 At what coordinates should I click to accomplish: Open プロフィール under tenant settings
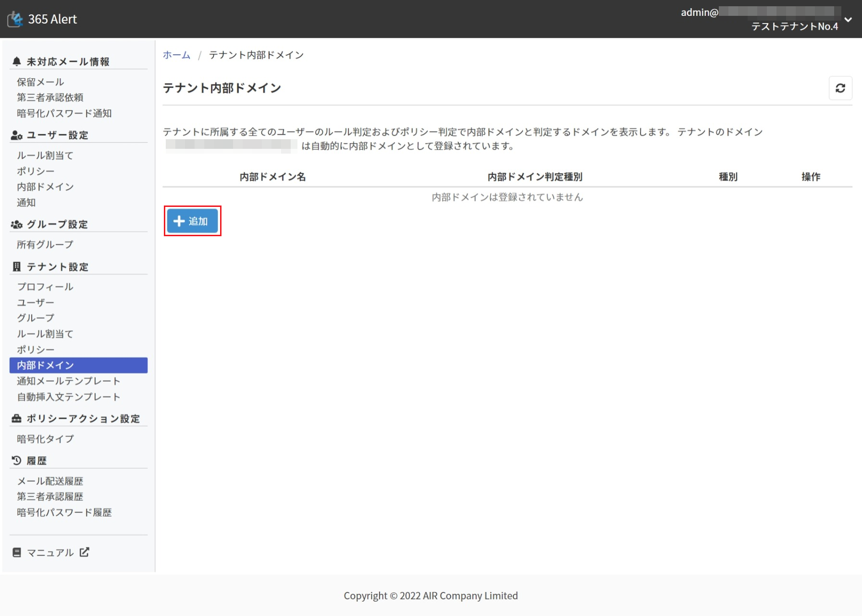[x=45, y=287]
